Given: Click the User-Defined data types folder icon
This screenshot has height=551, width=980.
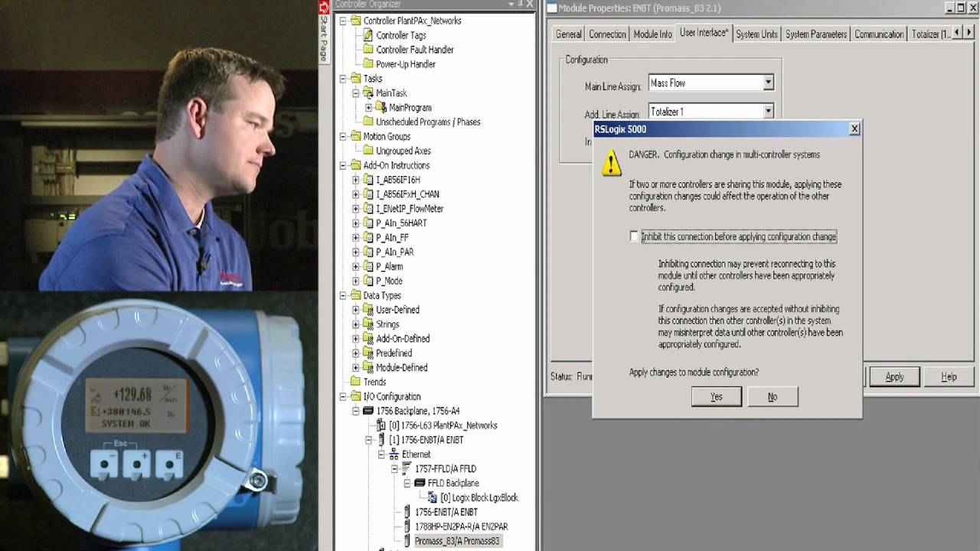Looking at the screenshot, I should pyautogui.click(x=368, y=310).
